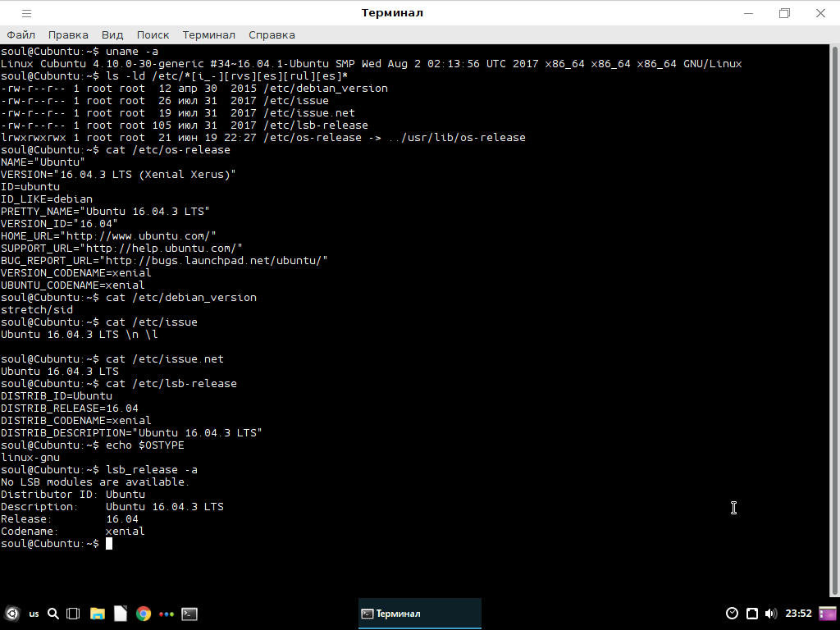Open the Поиск menu
The image size is (840, 630).
[x=153, y=34]
